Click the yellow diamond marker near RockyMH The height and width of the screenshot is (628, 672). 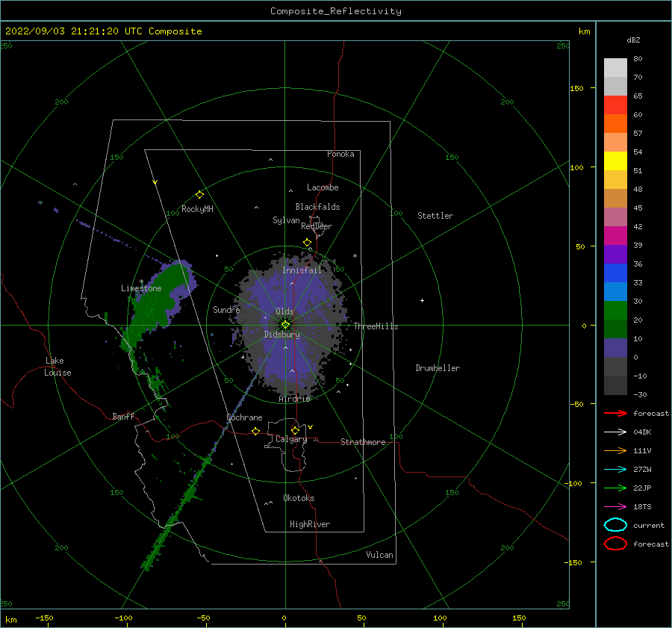coord(199,195)
